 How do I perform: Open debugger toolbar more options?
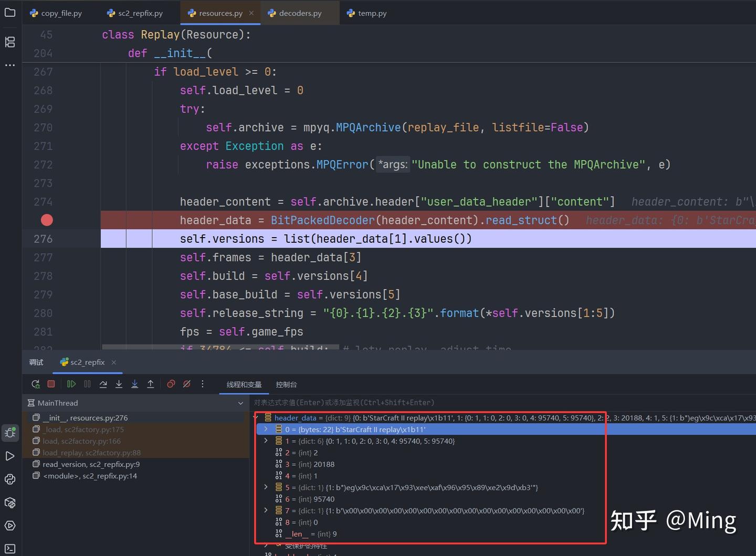pos(202,384)
